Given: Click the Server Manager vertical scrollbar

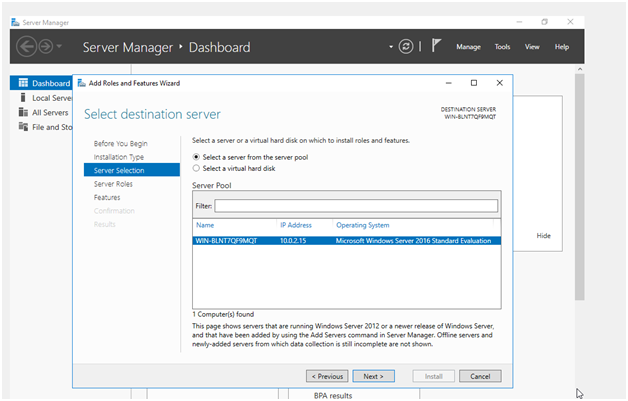Looking at the screenshot, I should 580,187.
